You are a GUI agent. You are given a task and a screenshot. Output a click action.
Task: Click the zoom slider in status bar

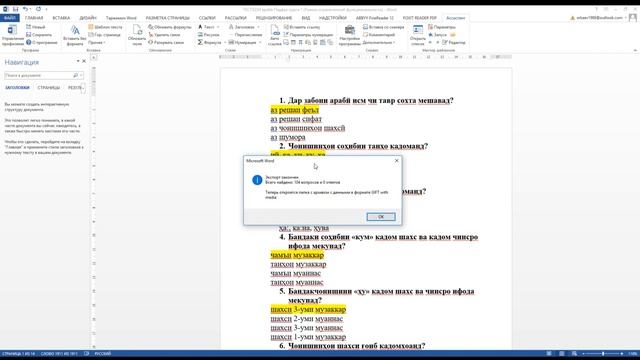[x=603, y=353]
